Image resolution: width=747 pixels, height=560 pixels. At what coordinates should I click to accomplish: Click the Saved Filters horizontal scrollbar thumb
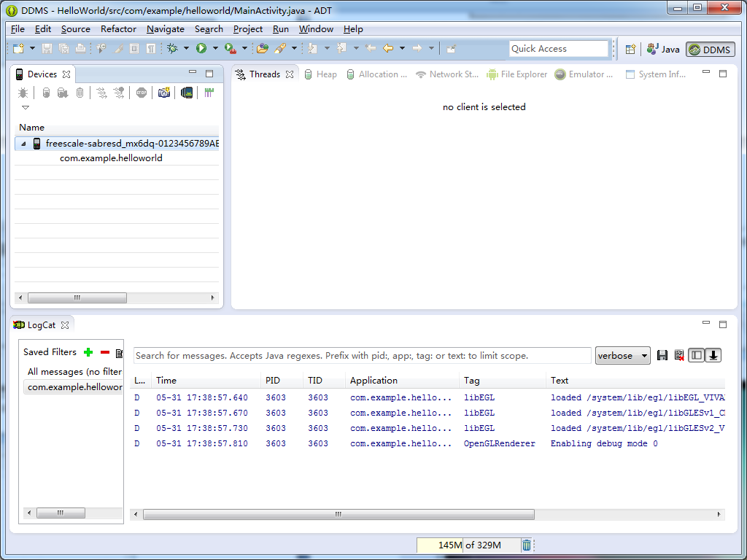[61, 513]
